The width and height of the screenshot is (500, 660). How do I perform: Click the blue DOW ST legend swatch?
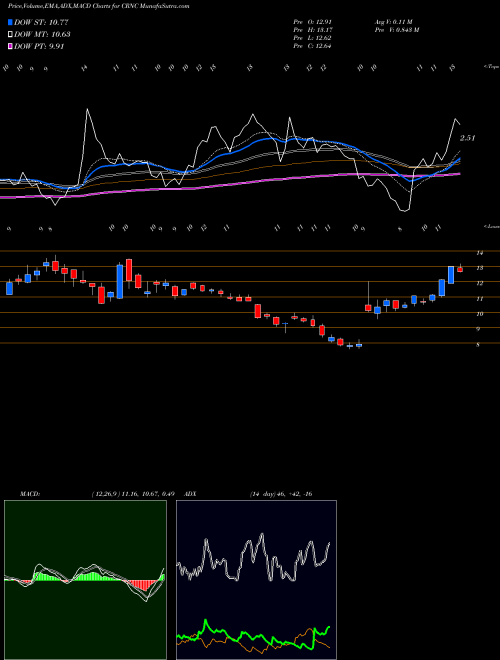pos(10,22)
